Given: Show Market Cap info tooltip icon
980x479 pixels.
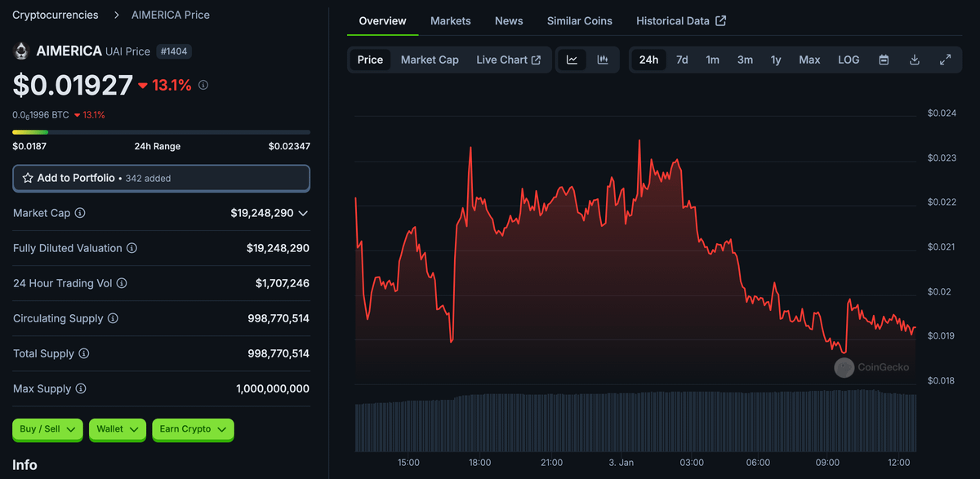Looking at the screenshot, I should 80,213.
